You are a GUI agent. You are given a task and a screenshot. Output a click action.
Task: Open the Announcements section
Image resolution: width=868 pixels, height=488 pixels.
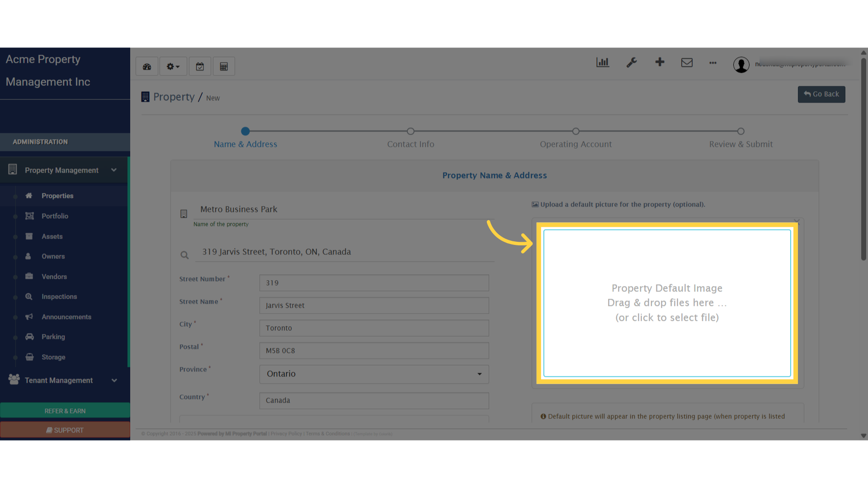tap(66, 317)
